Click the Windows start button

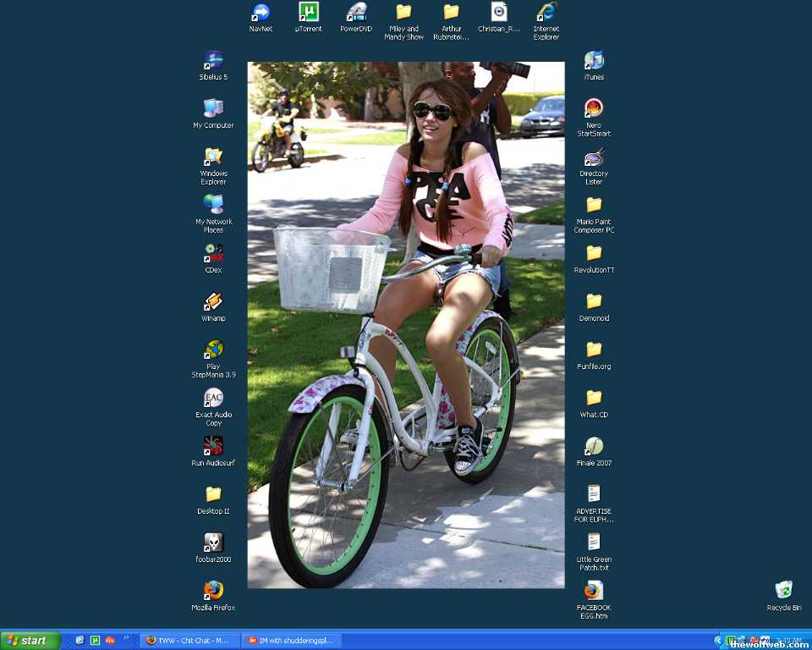30,641
